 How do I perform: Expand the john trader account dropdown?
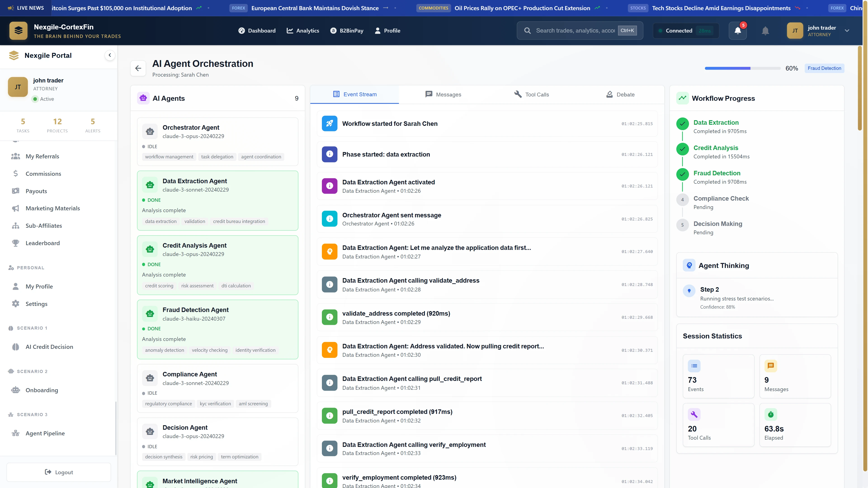(x=847, y=31)
